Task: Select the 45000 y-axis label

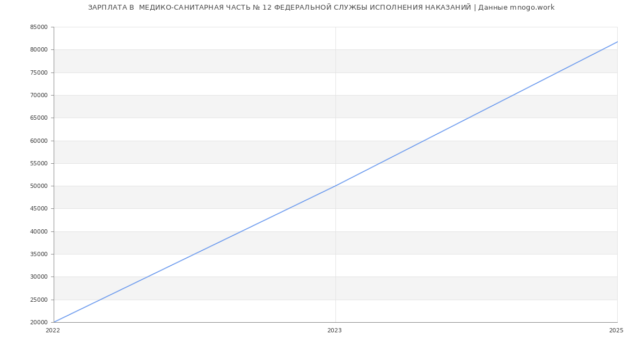Action: (39, 209)
